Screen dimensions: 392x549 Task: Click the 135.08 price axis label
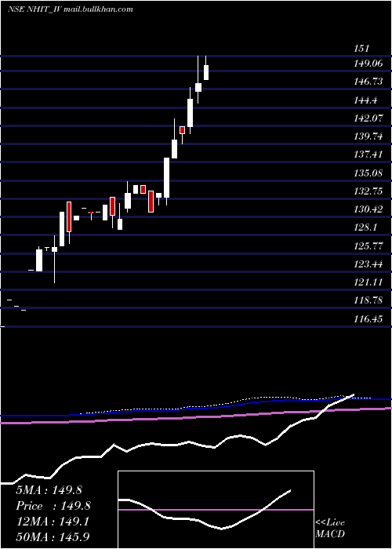(368, 173)
